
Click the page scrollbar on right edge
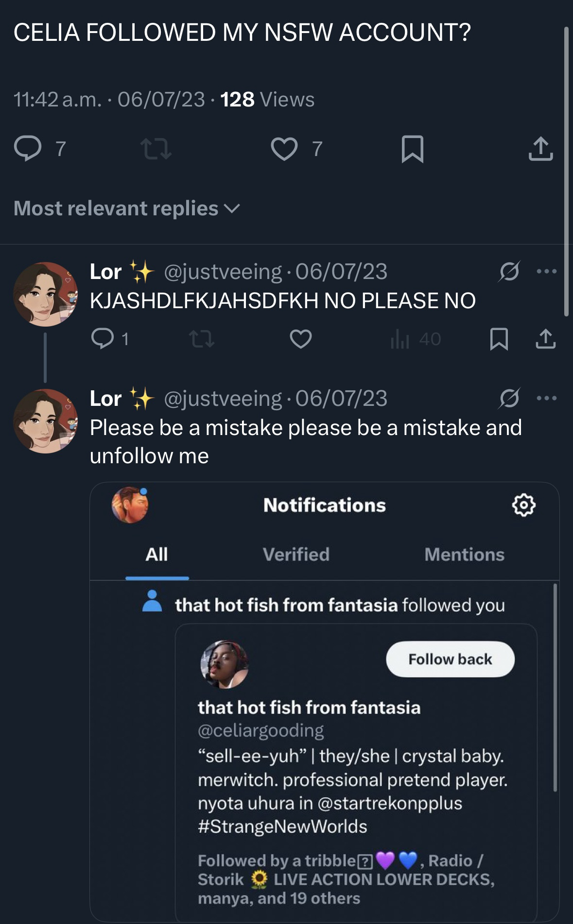(566, 170)
